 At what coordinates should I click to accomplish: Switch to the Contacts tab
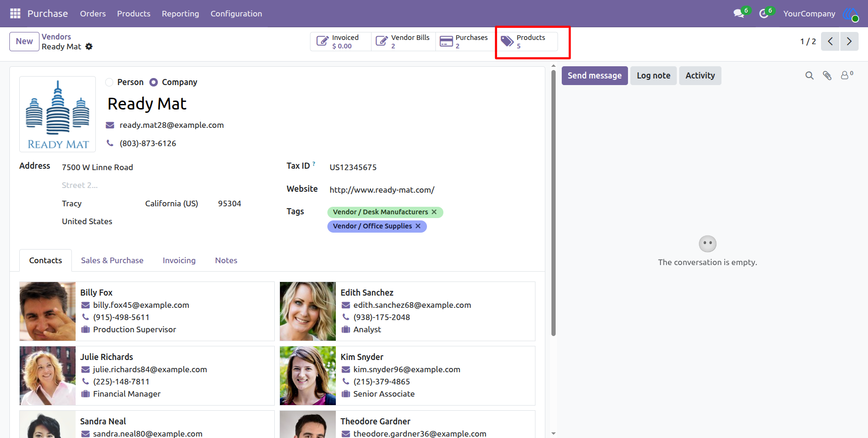tap(46, 260)
